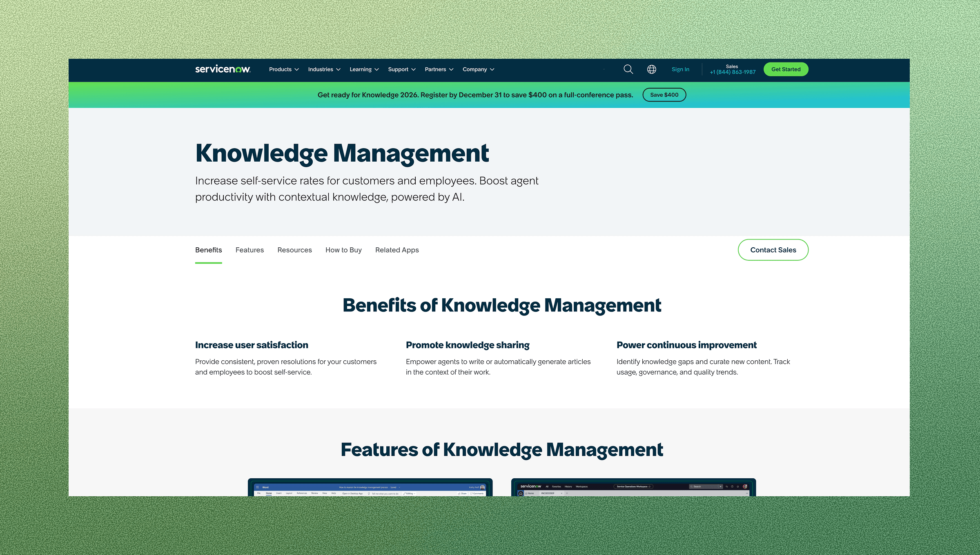
Task: Switch to the Related Apps tab
Action: [x=397, y=250]
